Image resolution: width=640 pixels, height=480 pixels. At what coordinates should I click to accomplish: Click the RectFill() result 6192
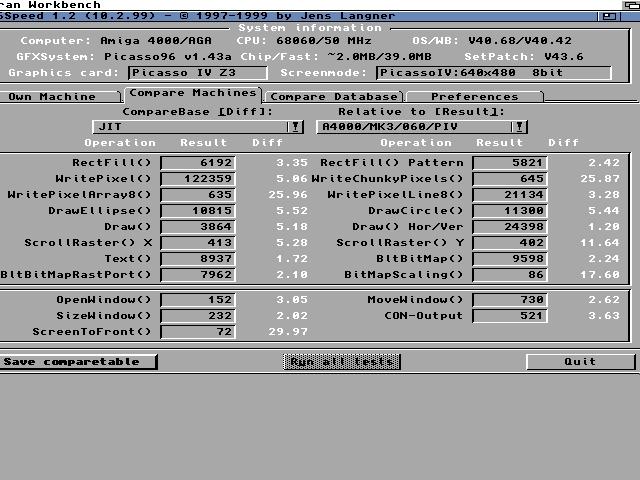point(198,163)
